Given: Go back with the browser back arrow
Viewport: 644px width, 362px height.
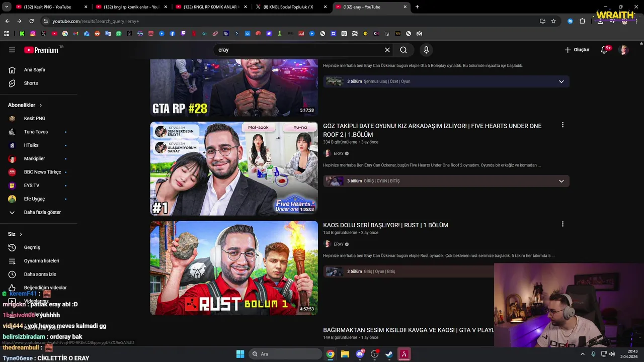Looking at the screenshot, I should click(x=7, y=21).
